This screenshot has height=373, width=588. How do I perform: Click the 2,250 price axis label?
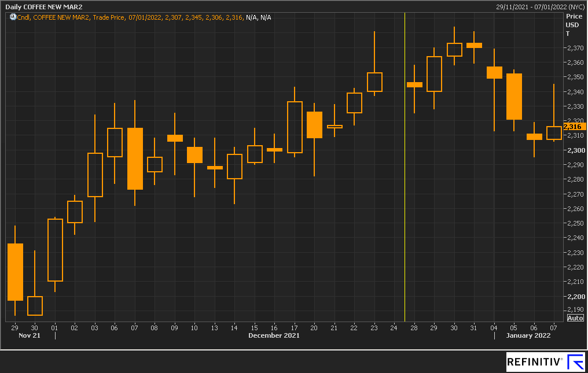click(575, 223)
